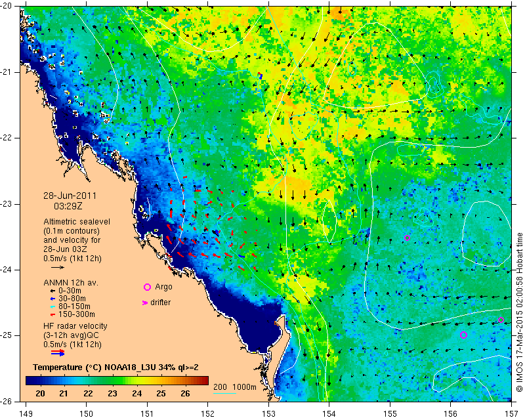Click the 'Argo' legend label
The height and width of the screenshot is (420, 525).
click(x=163, y=287)
